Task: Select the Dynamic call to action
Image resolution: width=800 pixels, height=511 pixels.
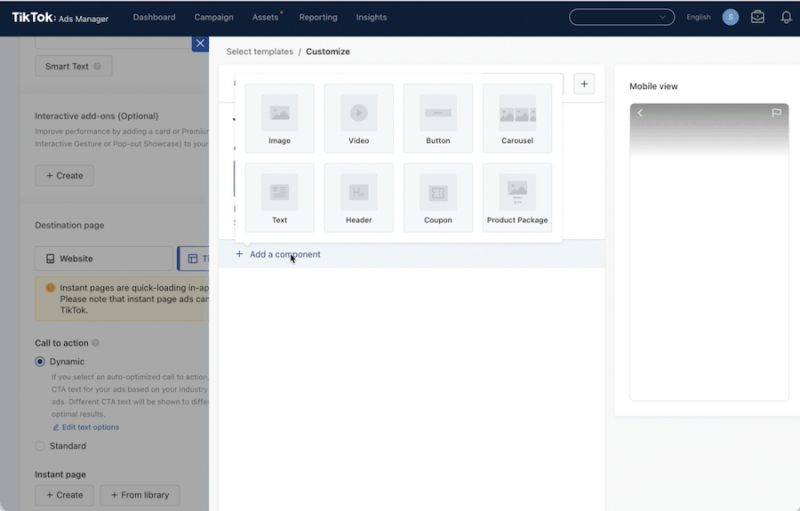Action: tap(40, 362)
